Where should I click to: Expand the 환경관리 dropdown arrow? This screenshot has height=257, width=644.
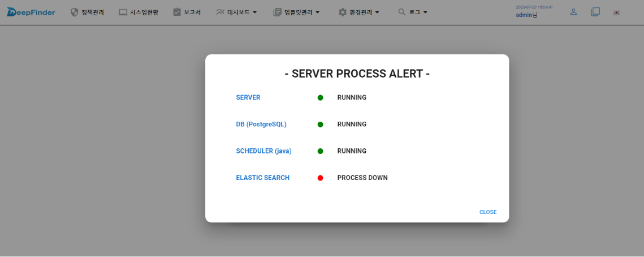click(377, 12)
